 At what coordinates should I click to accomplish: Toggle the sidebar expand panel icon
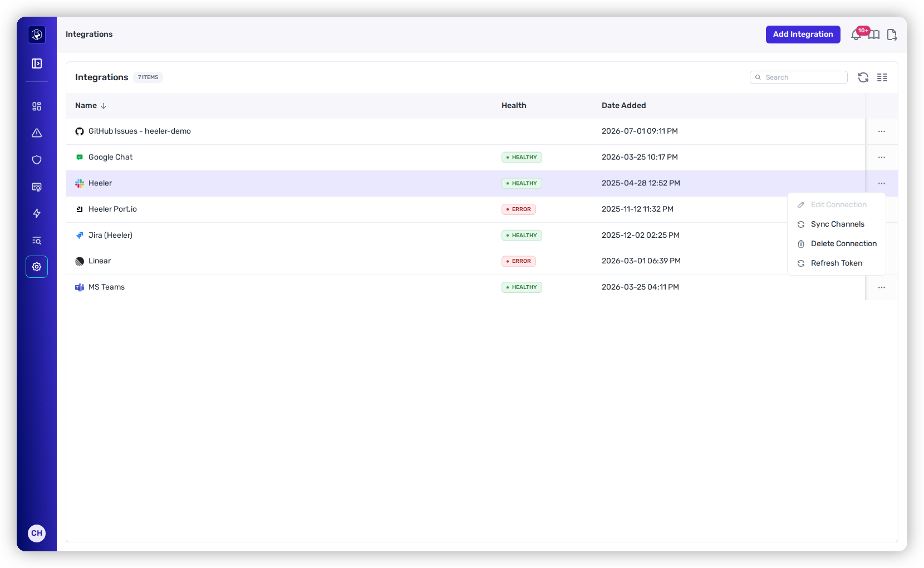(37, 63)
